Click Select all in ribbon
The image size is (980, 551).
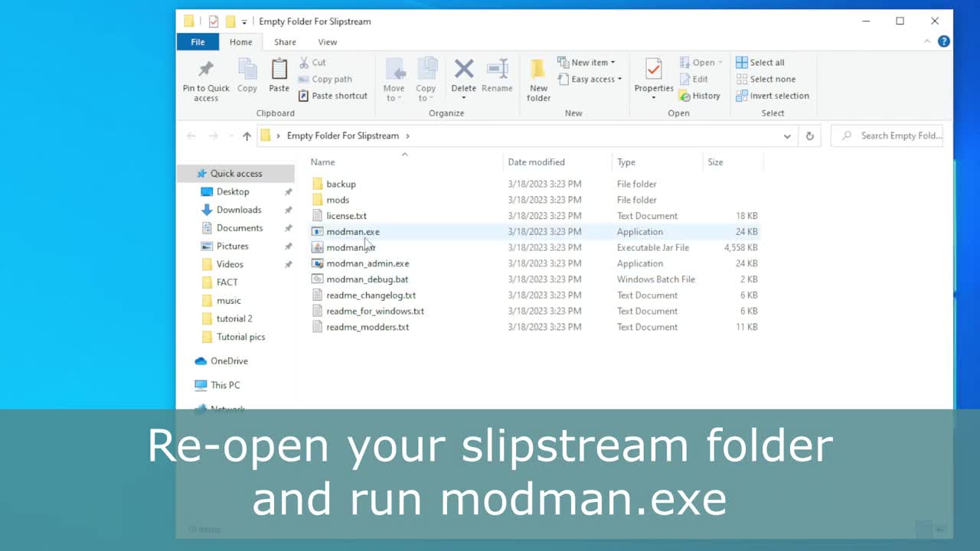(760, 63)
